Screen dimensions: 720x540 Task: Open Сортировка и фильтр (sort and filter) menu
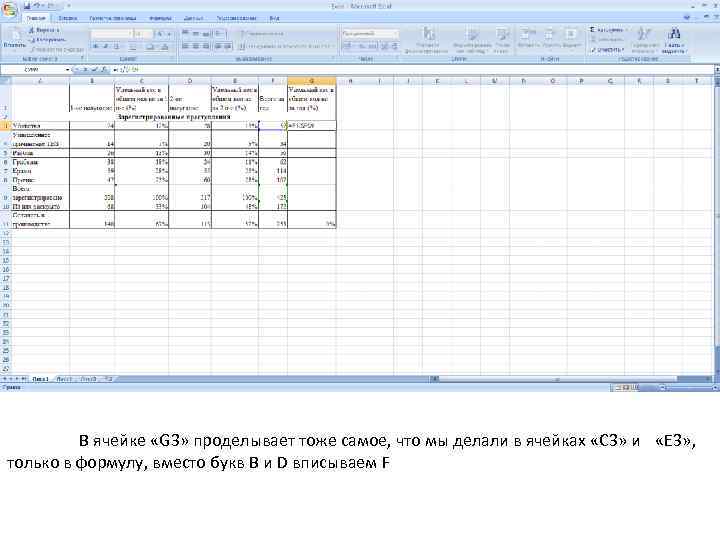[x=644, y=40]
